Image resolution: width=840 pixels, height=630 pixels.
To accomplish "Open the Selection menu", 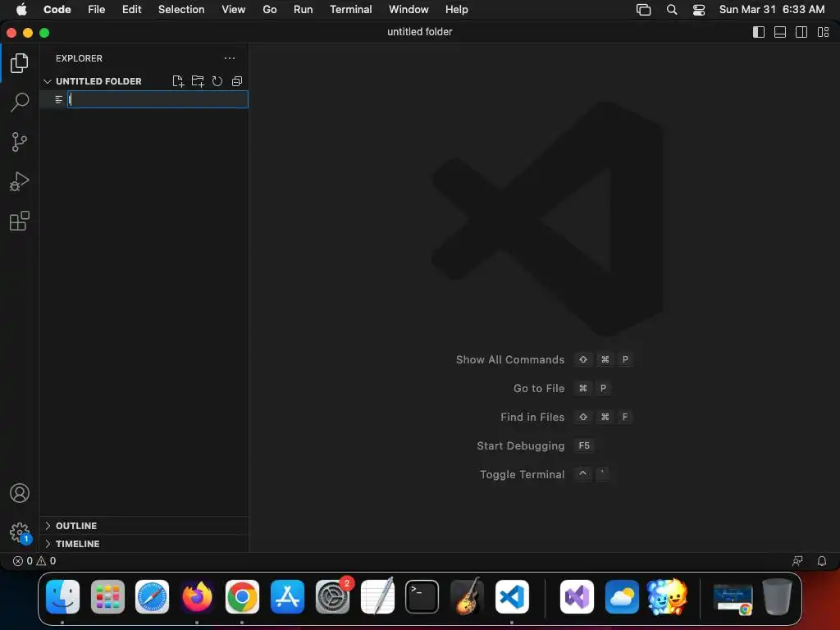I will click(x=181, y=10).
